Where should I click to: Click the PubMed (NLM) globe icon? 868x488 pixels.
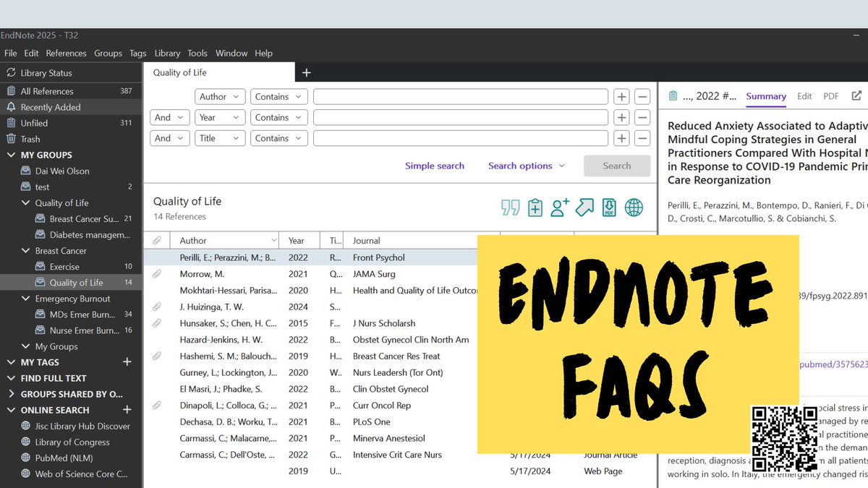(26, 458)
